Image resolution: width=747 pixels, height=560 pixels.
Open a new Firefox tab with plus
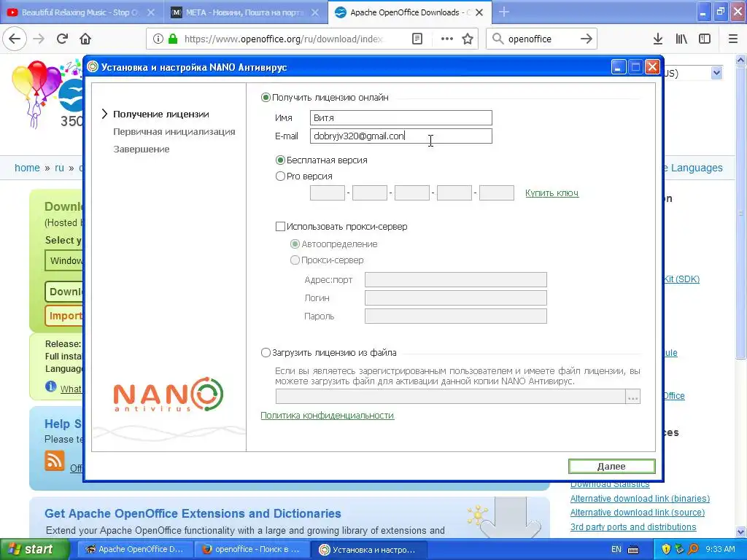pyautogui.click(x=503, y=12)
